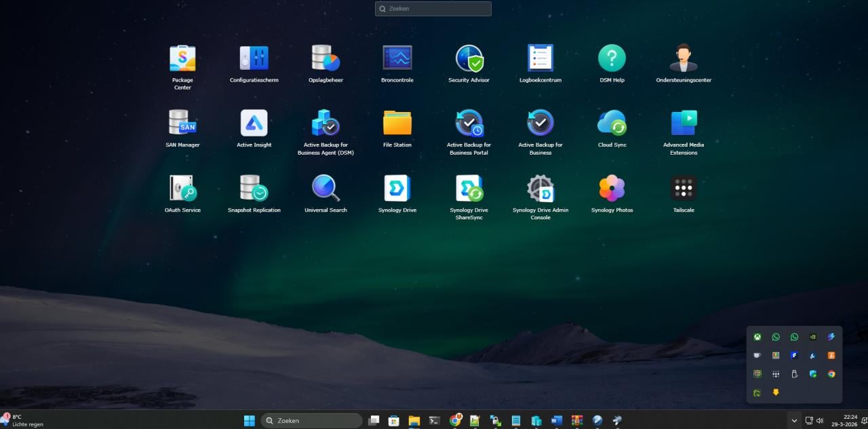Click the Zoeken search field at top
This screenshot has width=868, height=429.
tap(433, 8)
